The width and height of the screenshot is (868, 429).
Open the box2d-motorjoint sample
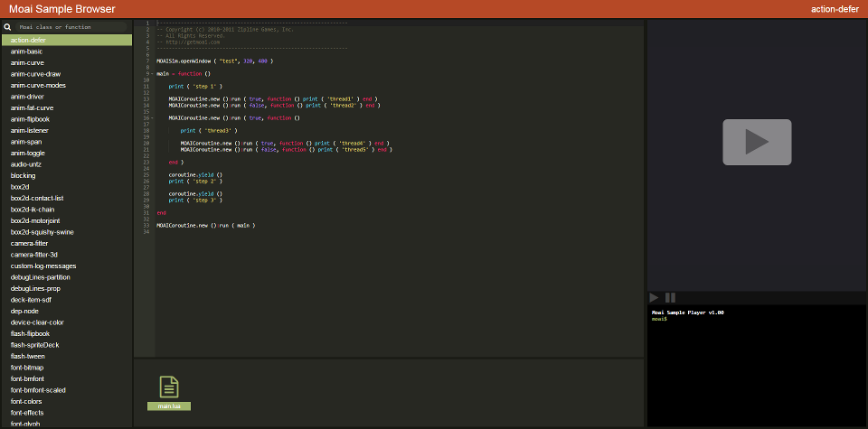click(x=67, y=220)
